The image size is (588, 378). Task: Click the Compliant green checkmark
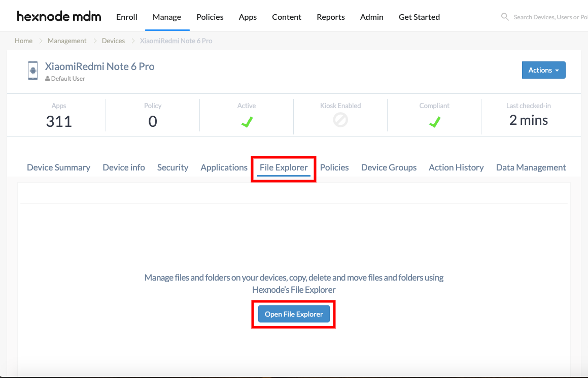435,122
